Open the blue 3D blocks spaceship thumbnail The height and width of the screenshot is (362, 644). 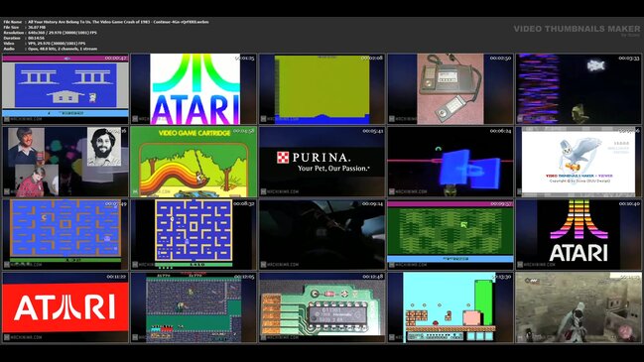[x=451, y=162]
